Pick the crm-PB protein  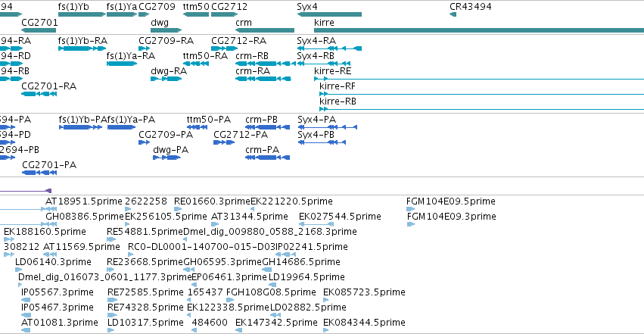(x=267, y=127)
